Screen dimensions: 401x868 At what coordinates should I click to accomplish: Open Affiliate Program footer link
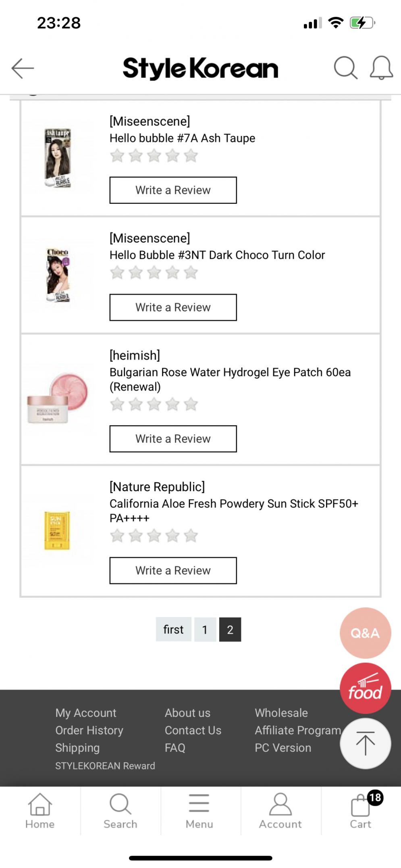[297, 730]
